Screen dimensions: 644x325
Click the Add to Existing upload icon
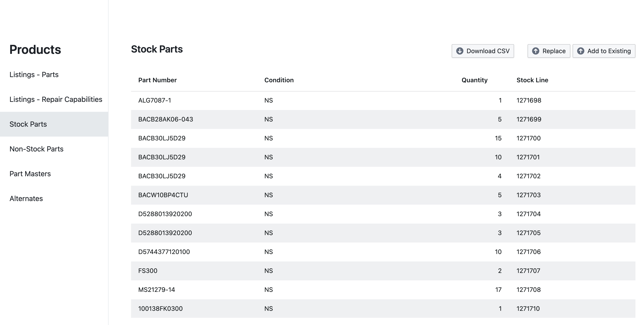(581, 51)
